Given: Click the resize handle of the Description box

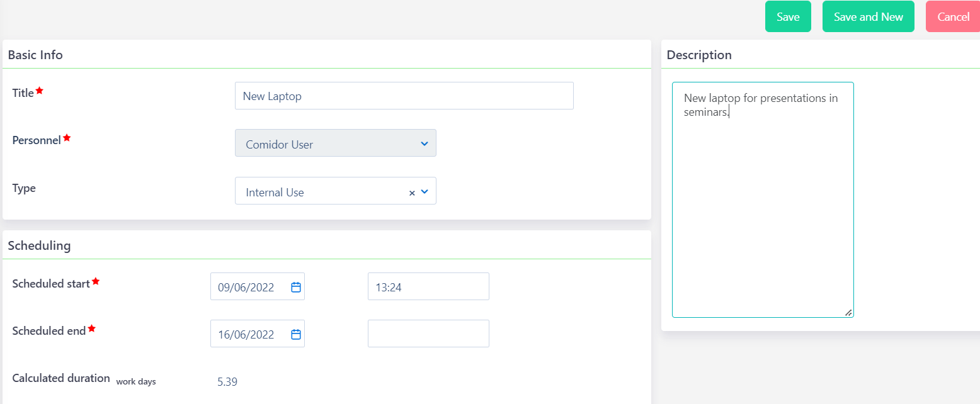Looking at the screenshot, I should click(850, 313).
